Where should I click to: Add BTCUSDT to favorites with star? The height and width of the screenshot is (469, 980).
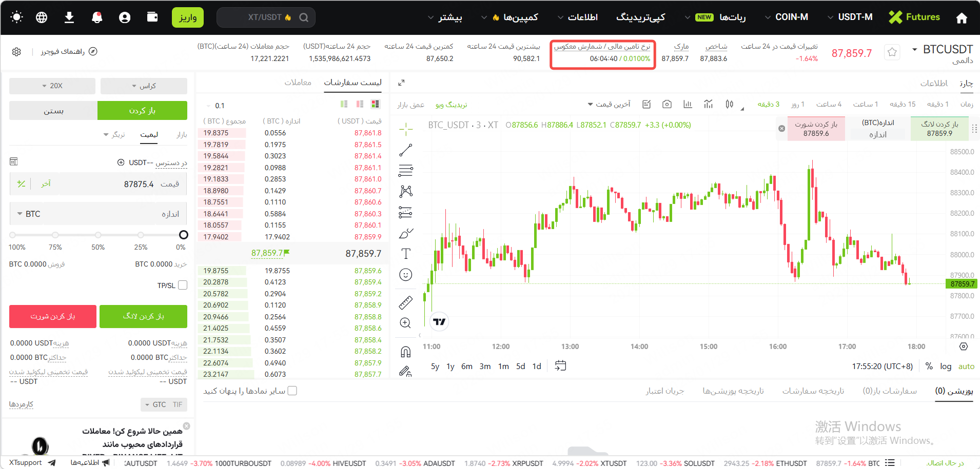892,52
